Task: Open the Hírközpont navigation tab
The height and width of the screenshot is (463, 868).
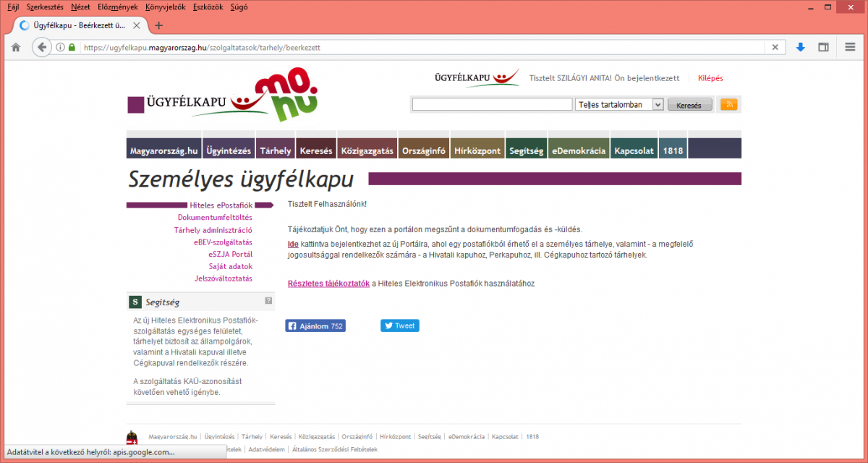Action: (477, 148)
